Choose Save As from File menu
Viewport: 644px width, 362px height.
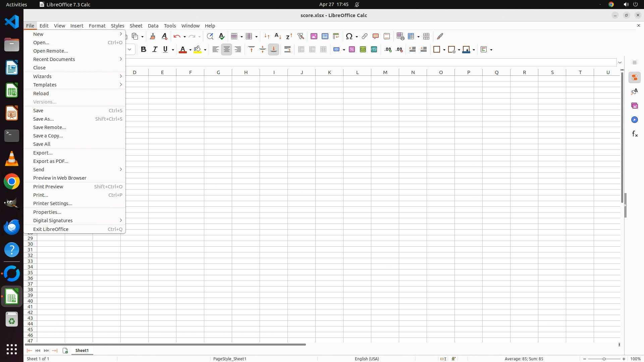coord(44,119)
